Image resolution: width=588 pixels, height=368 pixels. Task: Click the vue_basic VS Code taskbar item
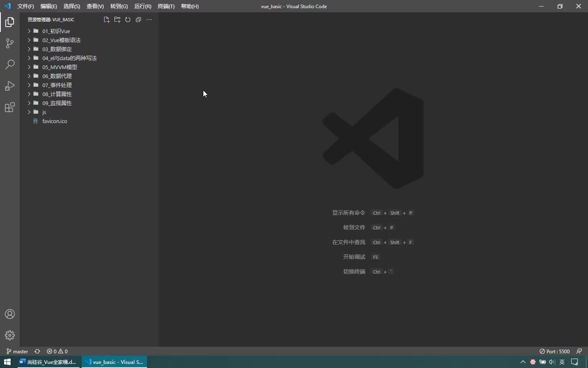tap(114, 362)
